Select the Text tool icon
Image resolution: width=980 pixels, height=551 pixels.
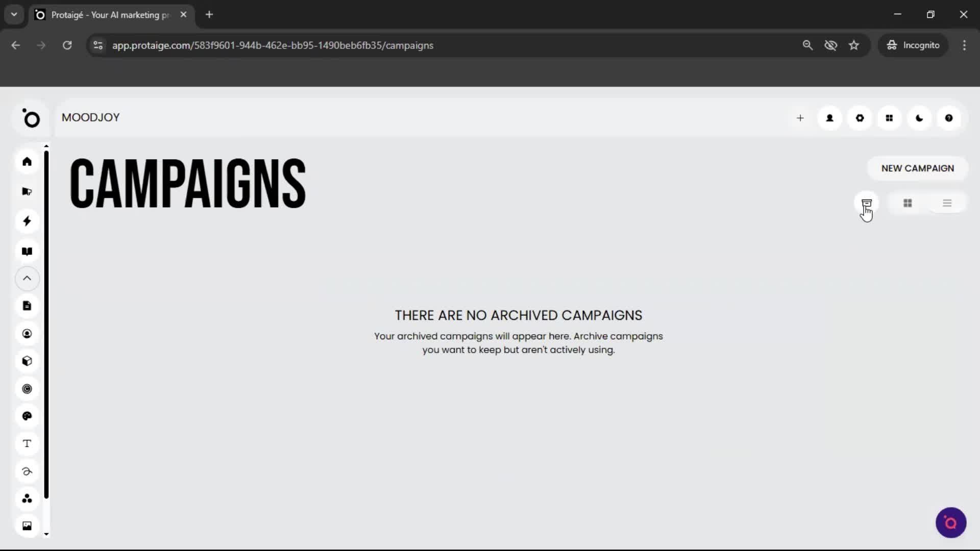coord(27,443)
